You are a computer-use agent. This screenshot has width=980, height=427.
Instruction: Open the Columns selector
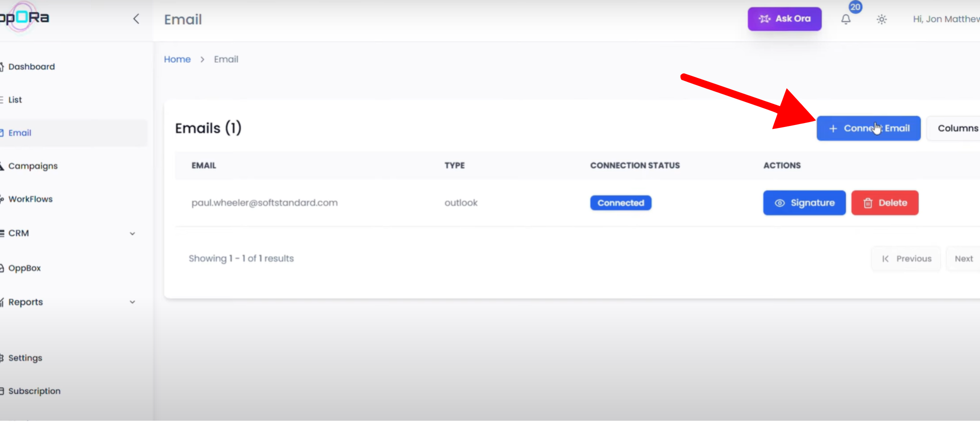957,128
